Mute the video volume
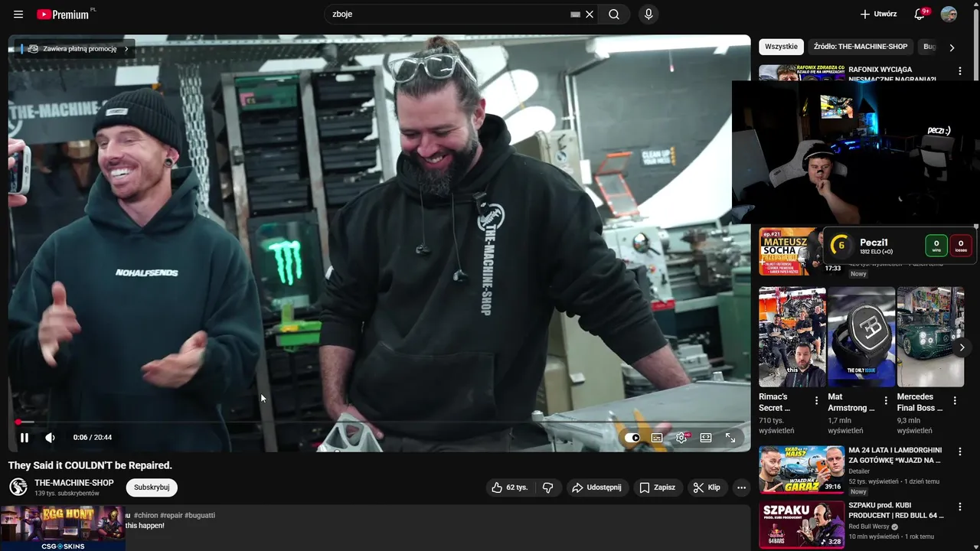 click(50, 438)
